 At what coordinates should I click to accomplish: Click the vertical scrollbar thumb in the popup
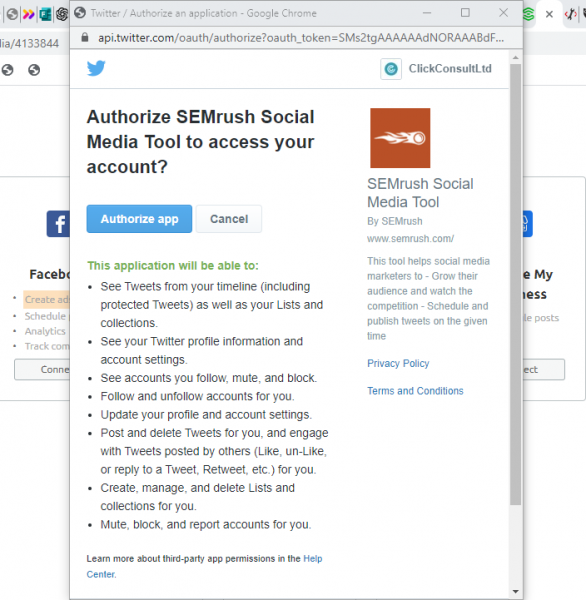[516, 284]
